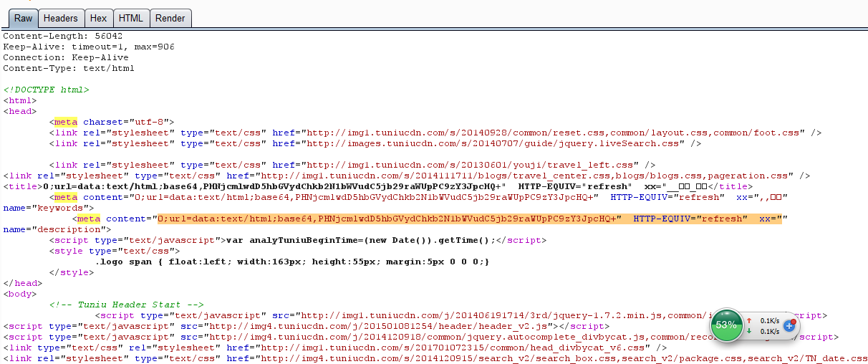Click the Connection: Keep-Alive header line
Viewport: 868px width, 364px height.
coord(66,57)
